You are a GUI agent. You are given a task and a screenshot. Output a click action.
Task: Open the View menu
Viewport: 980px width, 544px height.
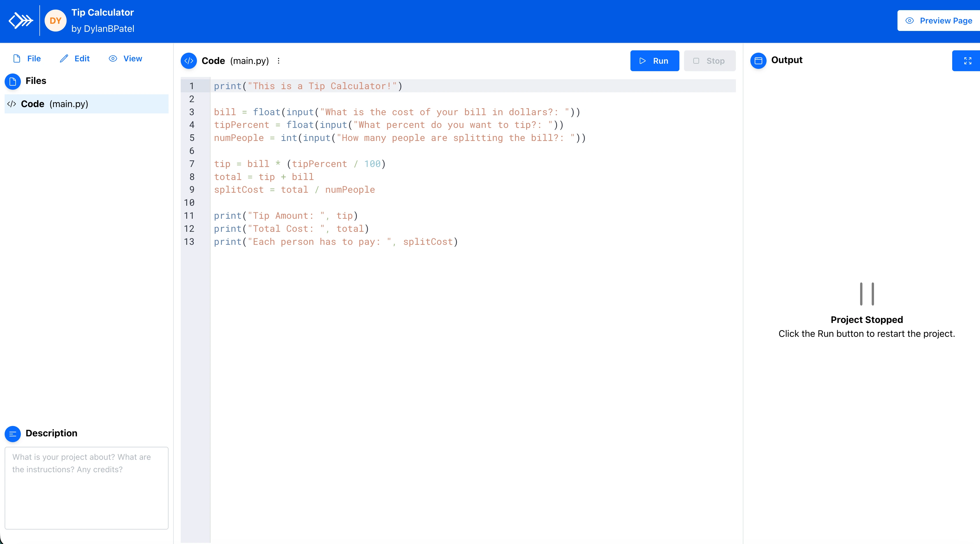click(x=126, y=58)
